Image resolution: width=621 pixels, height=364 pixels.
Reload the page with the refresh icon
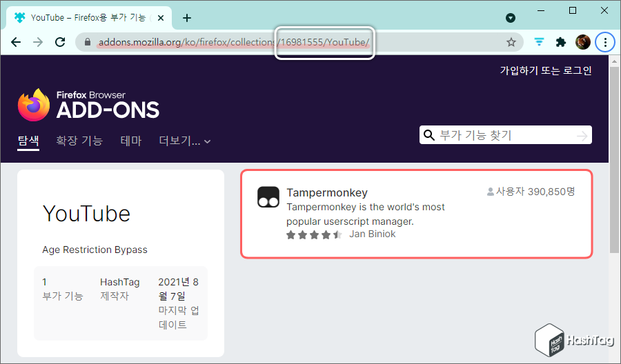[60, 42]
